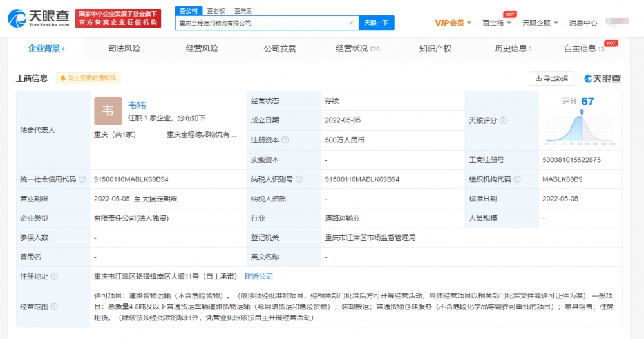The height and width of the screenshot is (339, 644).
Task: Open the 附近公司 link
Action: (259, 276)
